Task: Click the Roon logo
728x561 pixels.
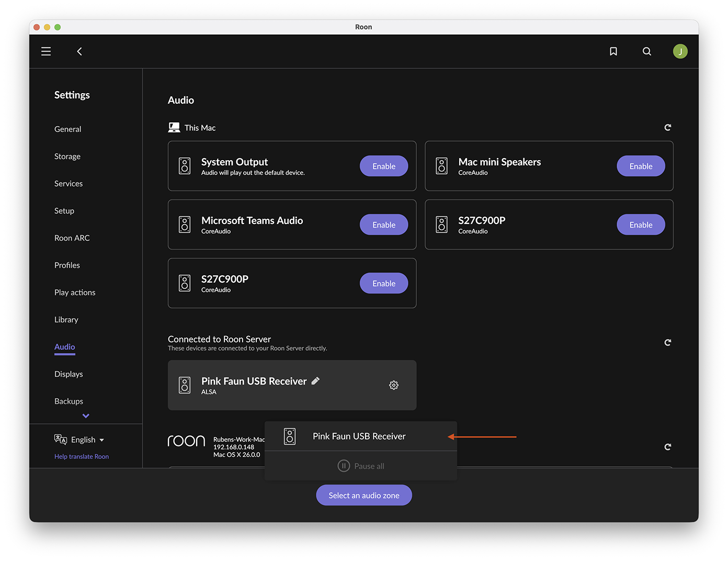Action: point(186,441)
